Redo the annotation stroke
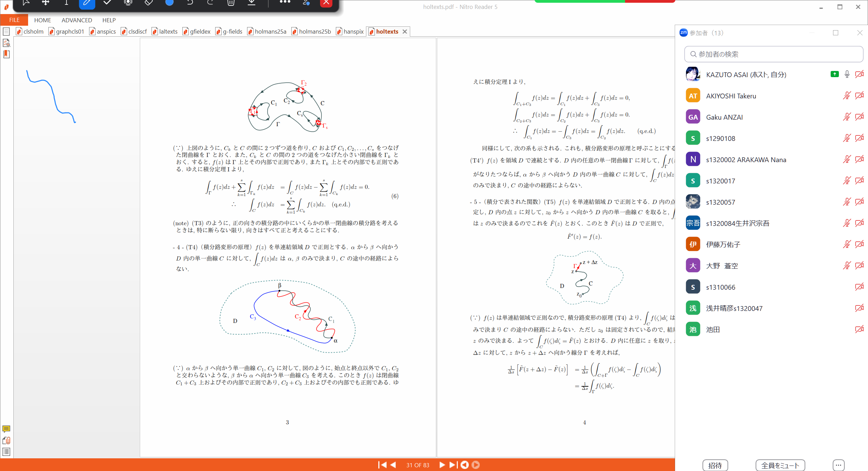This screenshot has height=471, width=868. 210,3
